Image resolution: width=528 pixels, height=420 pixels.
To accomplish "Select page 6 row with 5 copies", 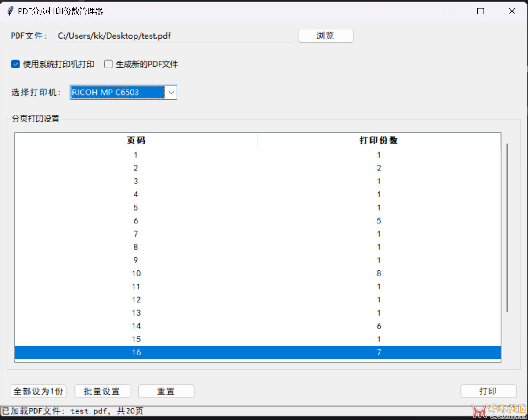I will coord(257,221).
